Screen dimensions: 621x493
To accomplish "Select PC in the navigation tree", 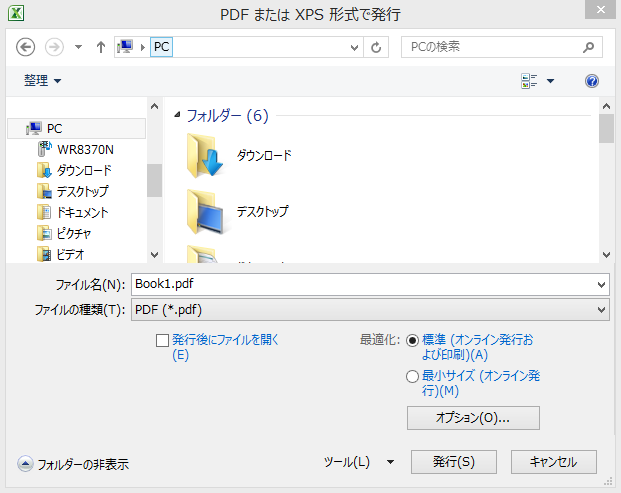I will click(x=76, y=128).
